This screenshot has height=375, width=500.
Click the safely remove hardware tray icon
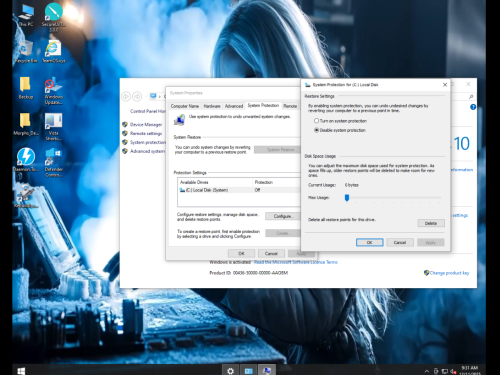[x=436, y=371]
